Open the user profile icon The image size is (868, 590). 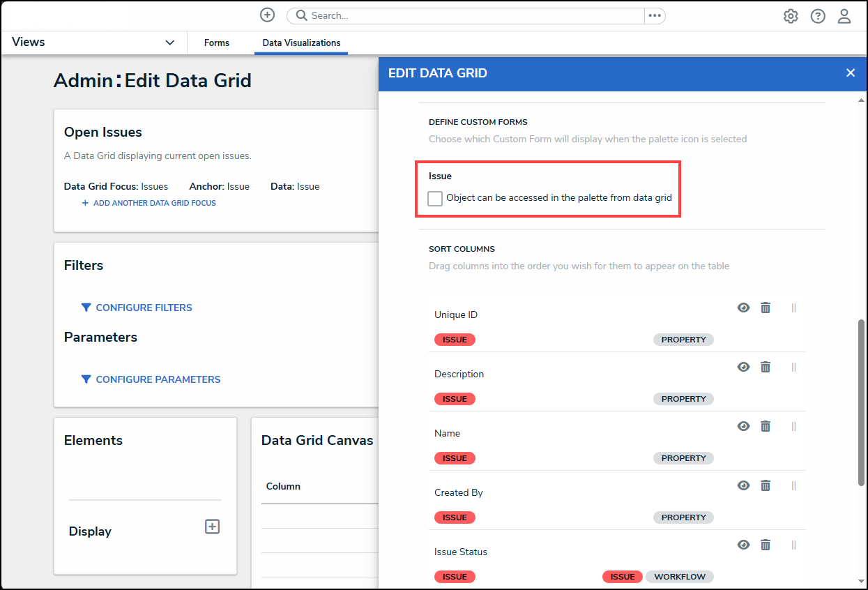coord(844,16)
